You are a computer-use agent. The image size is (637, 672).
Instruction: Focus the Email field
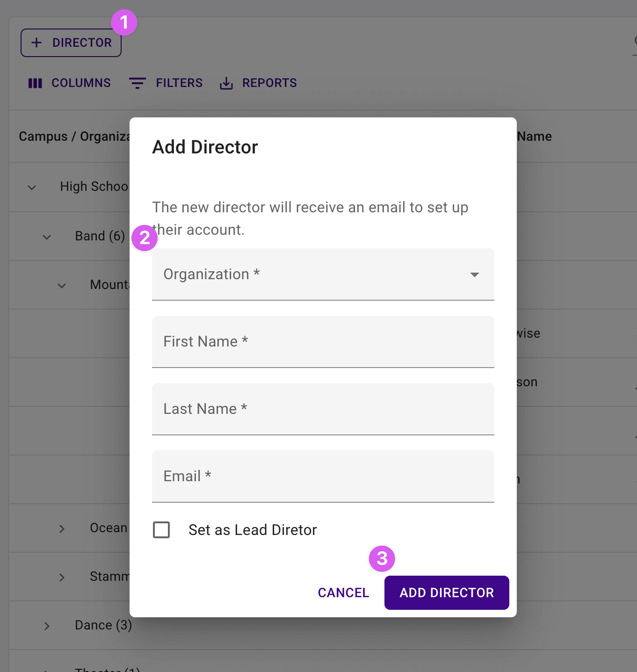[323, 477]
